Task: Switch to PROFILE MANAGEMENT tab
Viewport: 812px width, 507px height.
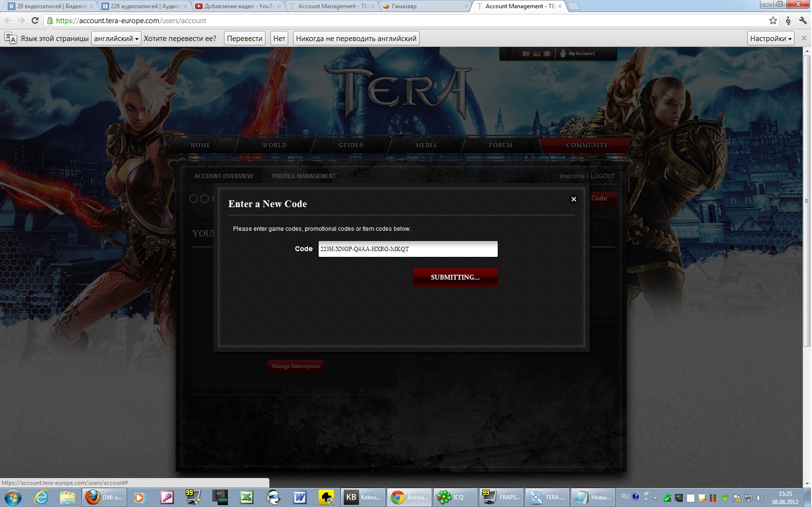Action: point(304,176)
